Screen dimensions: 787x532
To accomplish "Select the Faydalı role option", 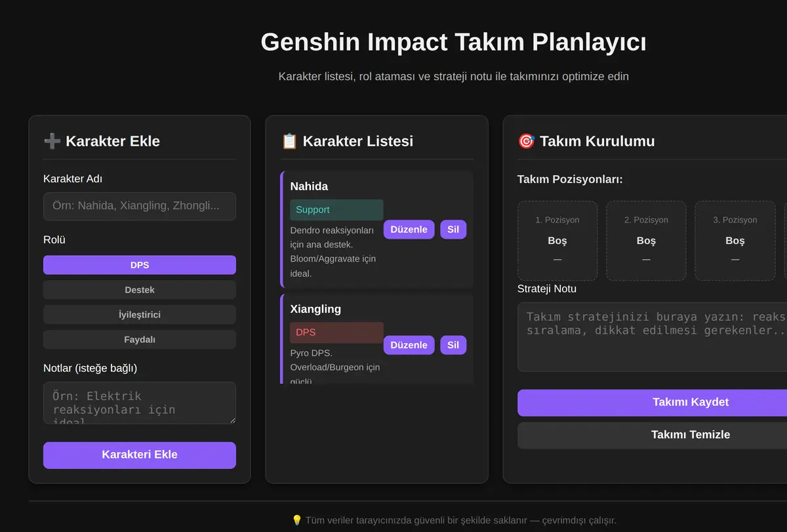I will point(139,340).
